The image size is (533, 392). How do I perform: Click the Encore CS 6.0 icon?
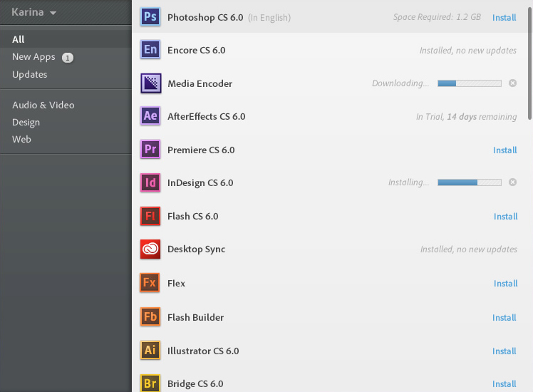click(x=150, y=50)
